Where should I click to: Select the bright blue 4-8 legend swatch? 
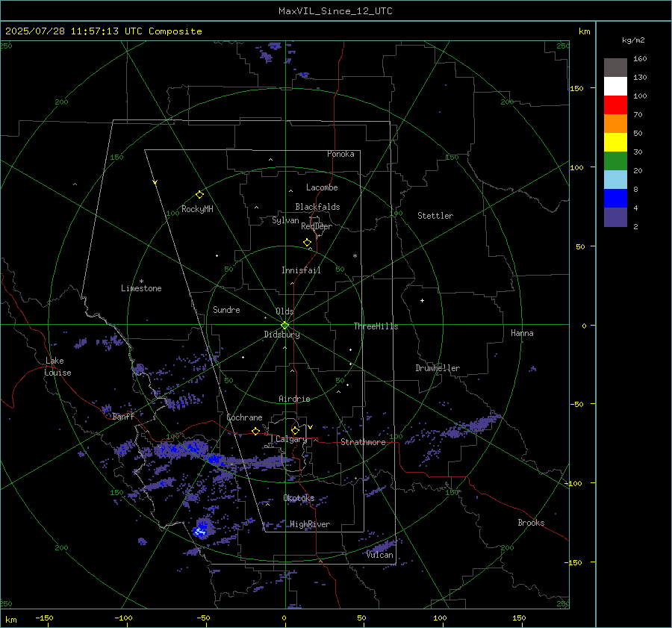pyautogui.click(x=615, y=199)
